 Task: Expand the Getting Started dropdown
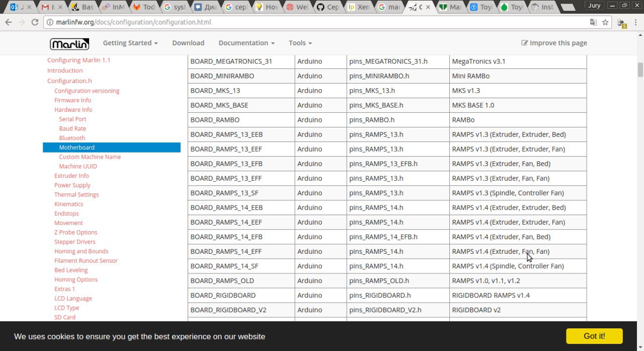pyautogui.click(x=130, y=43)
